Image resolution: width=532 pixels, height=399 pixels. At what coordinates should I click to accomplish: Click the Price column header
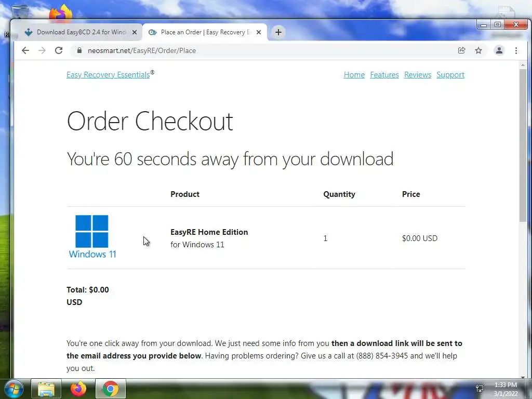tap(411, 194)
